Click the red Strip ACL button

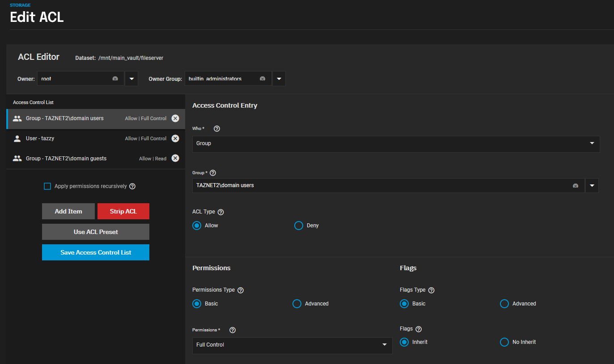[123, 211]
